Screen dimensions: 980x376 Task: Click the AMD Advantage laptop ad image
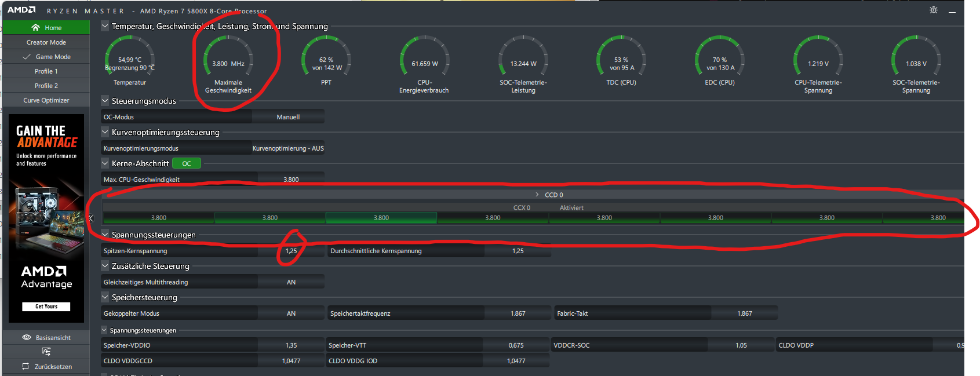pos(46,219)
